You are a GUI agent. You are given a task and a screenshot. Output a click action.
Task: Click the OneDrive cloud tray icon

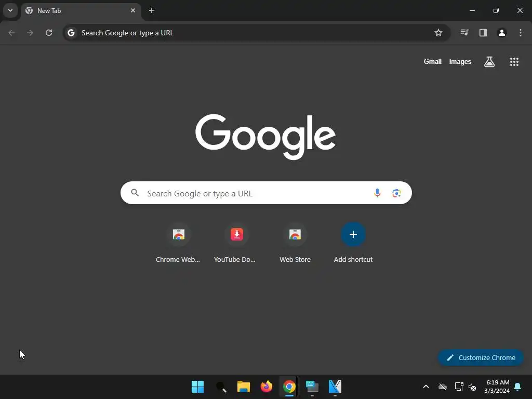pos(443,387)
